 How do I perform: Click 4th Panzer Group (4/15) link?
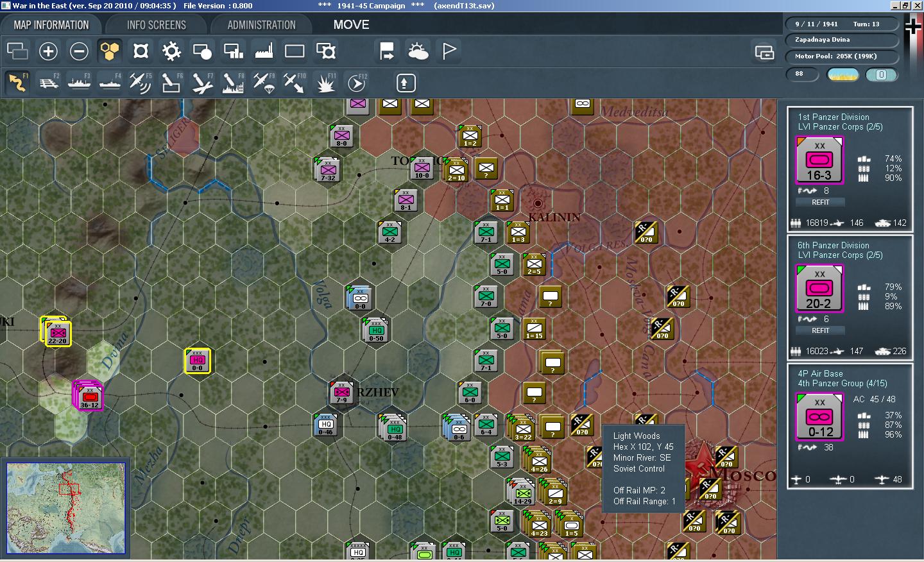click(843, 384)
